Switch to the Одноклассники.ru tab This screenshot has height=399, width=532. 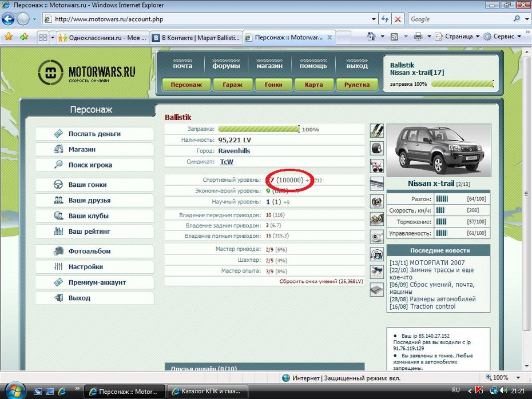[x=103, y=38]
